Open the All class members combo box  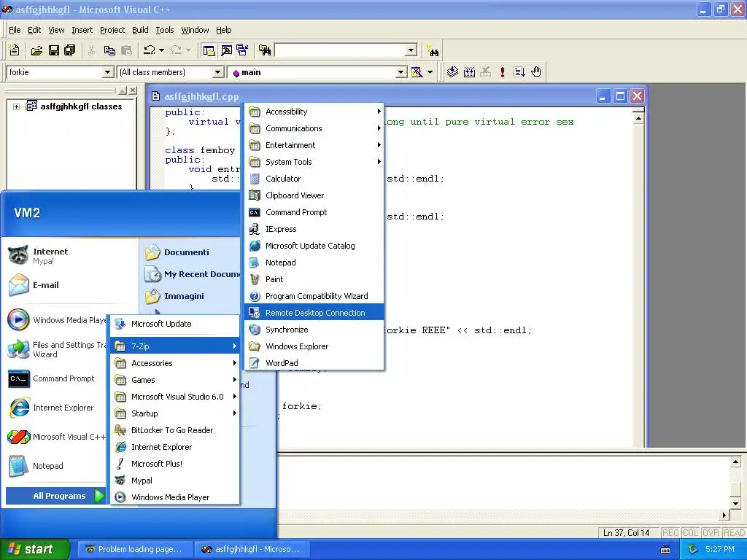pyautogui.click(x=171, y=72)
